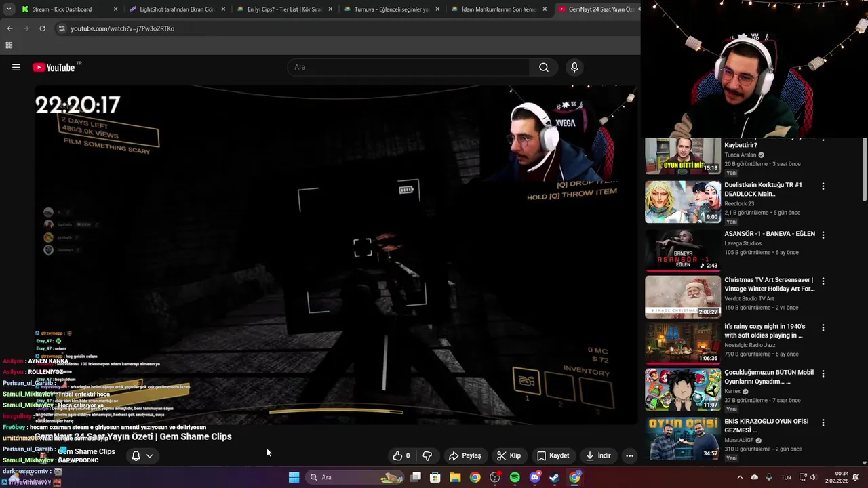Screen dimensions: 868x488
Task: Open ENİS KİRAZOĞLU OYUN OFİSİ video thumbnail
Action: tap(683, 439)
